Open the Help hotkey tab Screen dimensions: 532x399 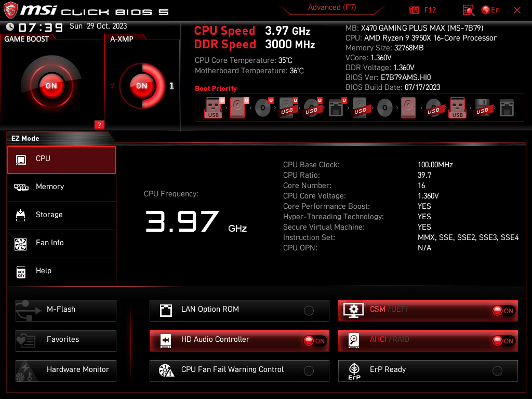click(x=61, y=272)
